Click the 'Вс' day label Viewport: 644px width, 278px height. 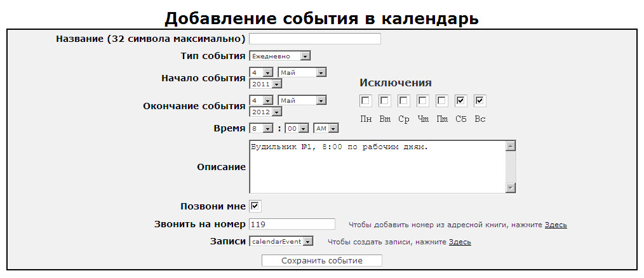[480, 119]
